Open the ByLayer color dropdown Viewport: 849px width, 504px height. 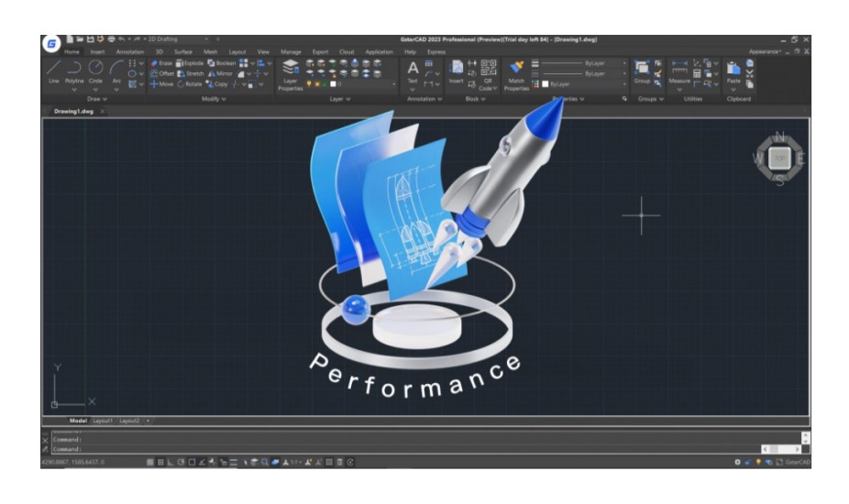click(585, 84)
